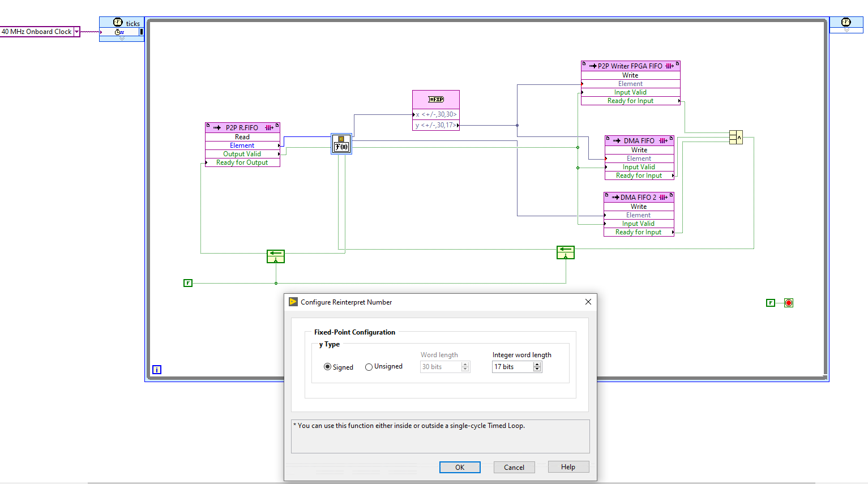This screenshot has width=868, height=484.
Task: Select the Signed radio button
Action: click(x=327, y=366)
